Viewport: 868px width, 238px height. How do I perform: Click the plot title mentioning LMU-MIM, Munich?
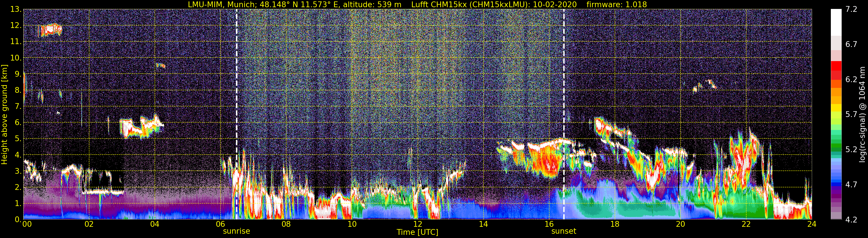[417, 4]
